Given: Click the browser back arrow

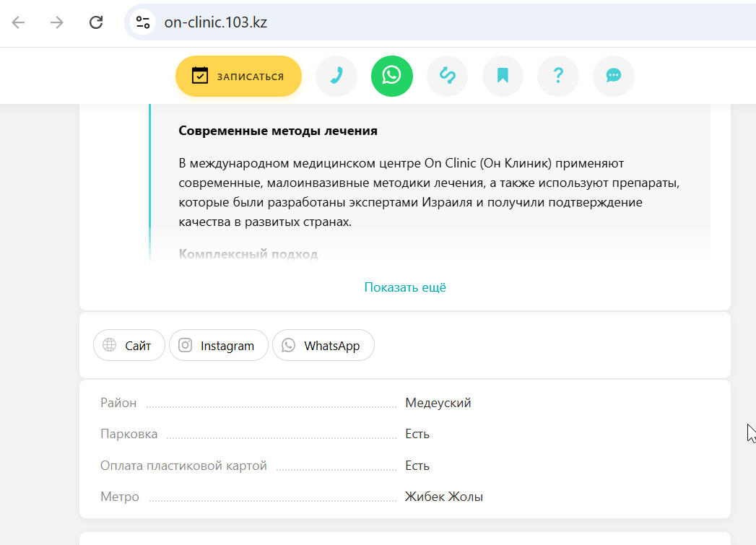Looking at the screenshot, I should click(x=18, y=22).
